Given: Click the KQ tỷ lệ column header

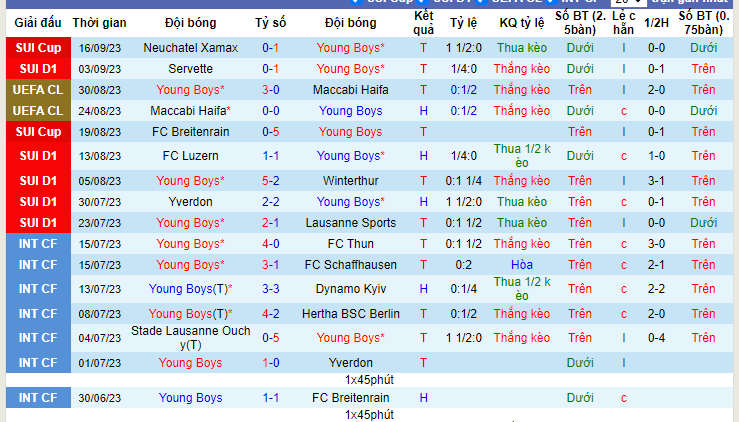Looking at the screenshot, I should 522,23.
